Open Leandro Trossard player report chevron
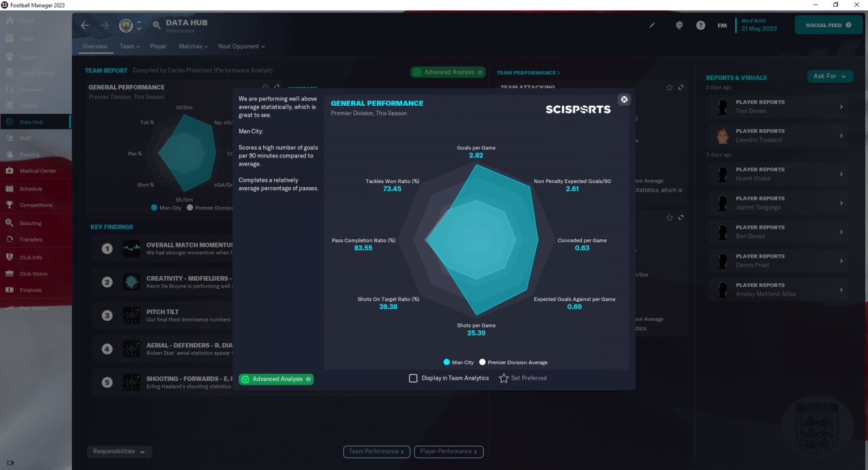This screenshot has width=868, height=470. click(841, 136)
